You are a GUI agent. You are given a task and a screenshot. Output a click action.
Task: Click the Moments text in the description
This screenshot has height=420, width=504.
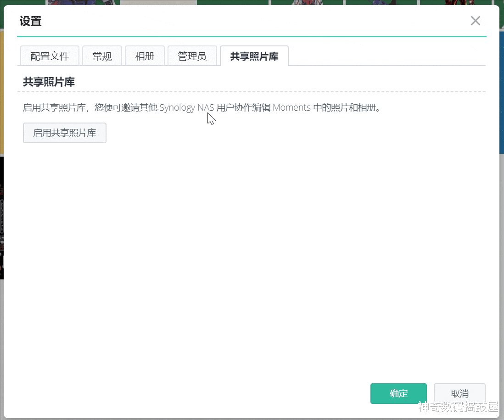pos(292,107)
